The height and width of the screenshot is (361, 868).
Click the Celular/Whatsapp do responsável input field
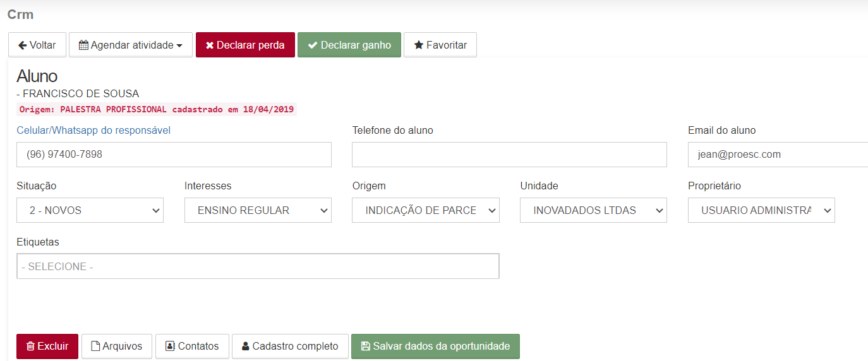[x=174, y=155]
